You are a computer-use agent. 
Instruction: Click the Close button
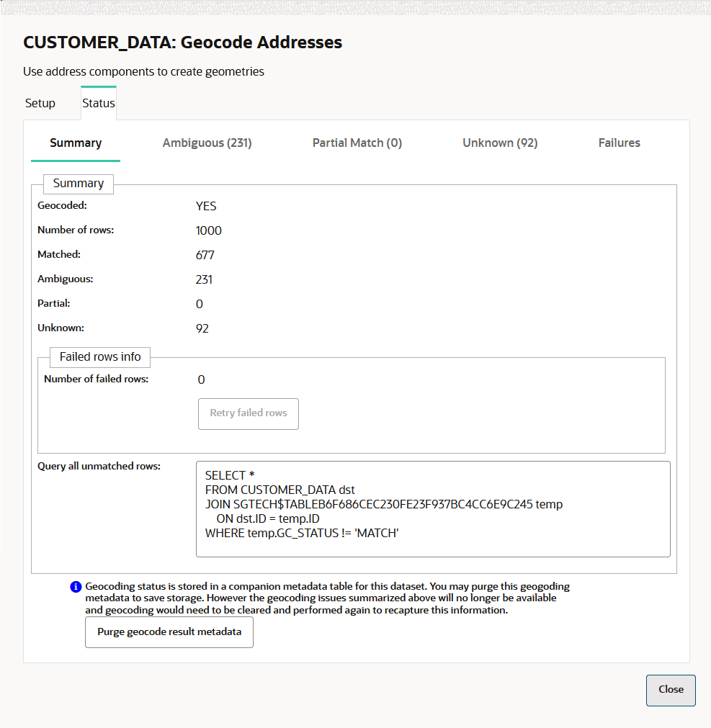coord(670,690)
